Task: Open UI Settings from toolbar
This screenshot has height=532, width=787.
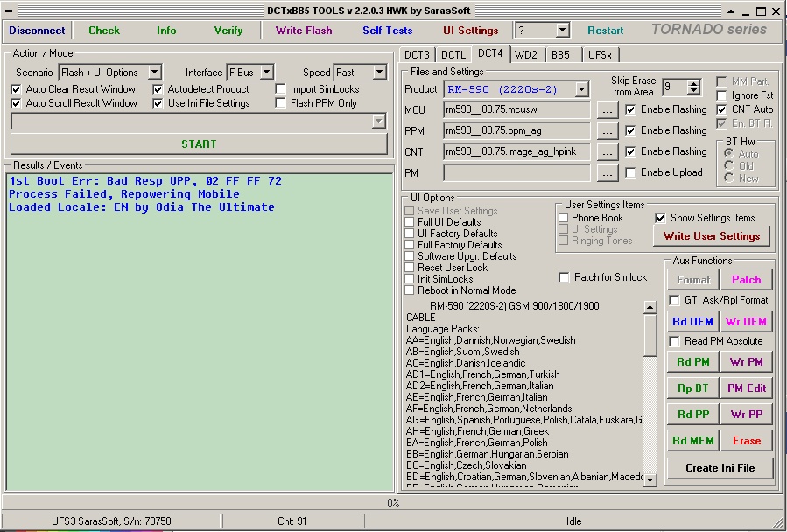Action: coord(470,31)
